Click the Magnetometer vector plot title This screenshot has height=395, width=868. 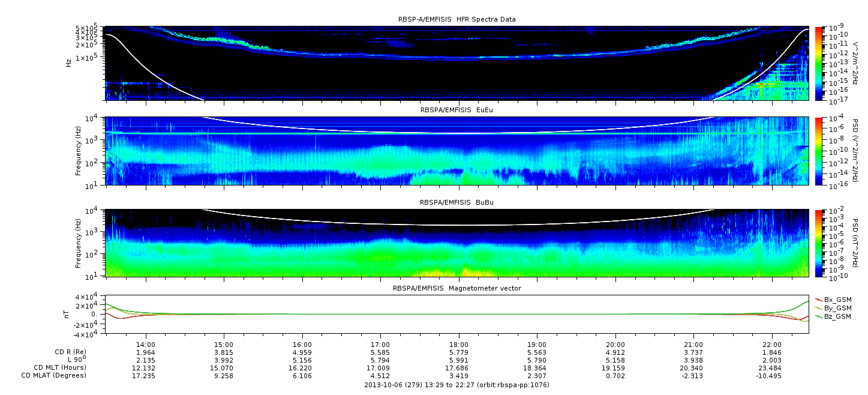click(456, 288)
